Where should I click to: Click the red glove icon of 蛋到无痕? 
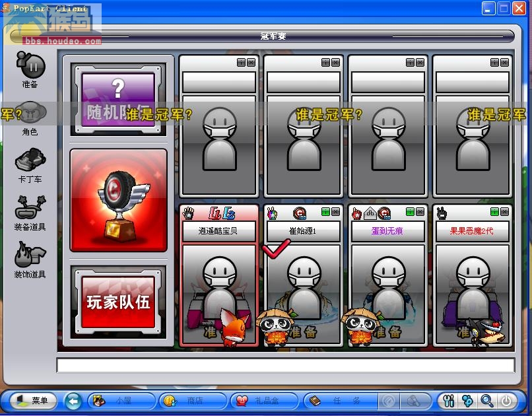356,213
